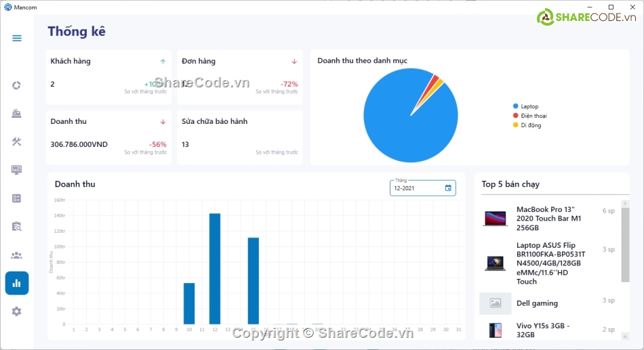This screenshot has width=644, height=350.
Task: Open settings gear in sidebar
Action: (17, 311)
